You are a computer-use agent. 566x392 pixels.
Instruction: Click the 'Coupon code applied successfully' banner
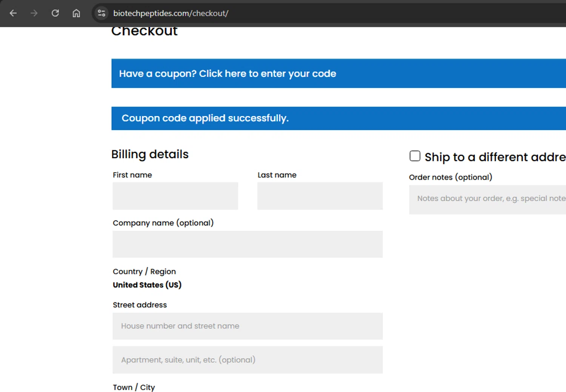[x=205, y=118]
